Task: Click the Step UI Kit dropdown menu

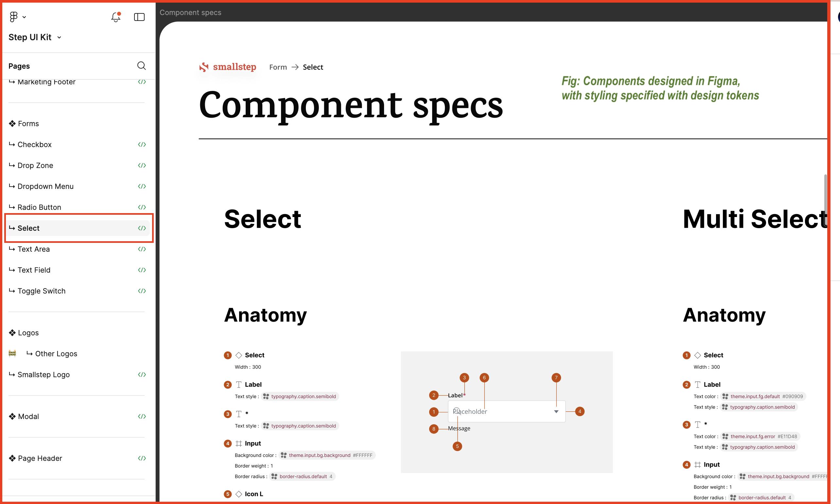Action: pyautogui.click(x=35, y=37)
